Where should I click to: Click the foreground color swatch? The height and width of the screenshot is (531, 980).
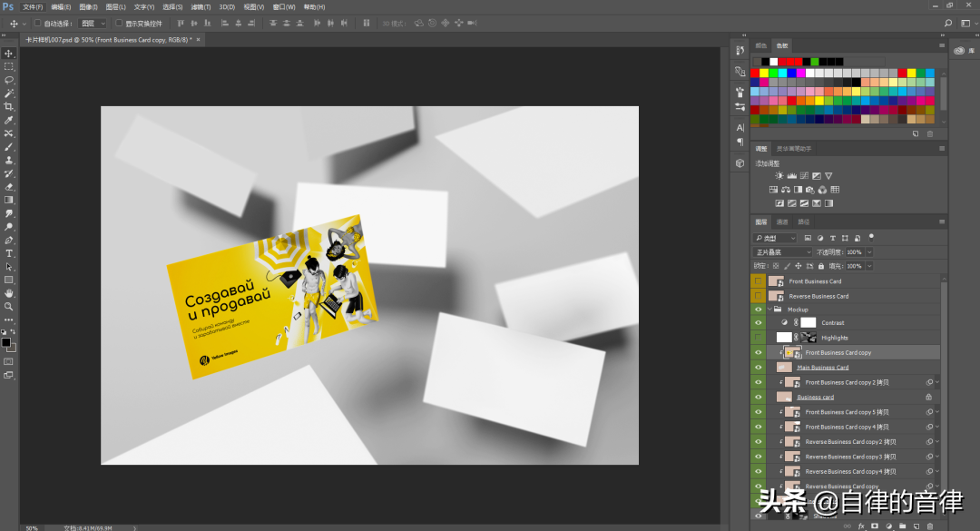[x=5, y=342]
